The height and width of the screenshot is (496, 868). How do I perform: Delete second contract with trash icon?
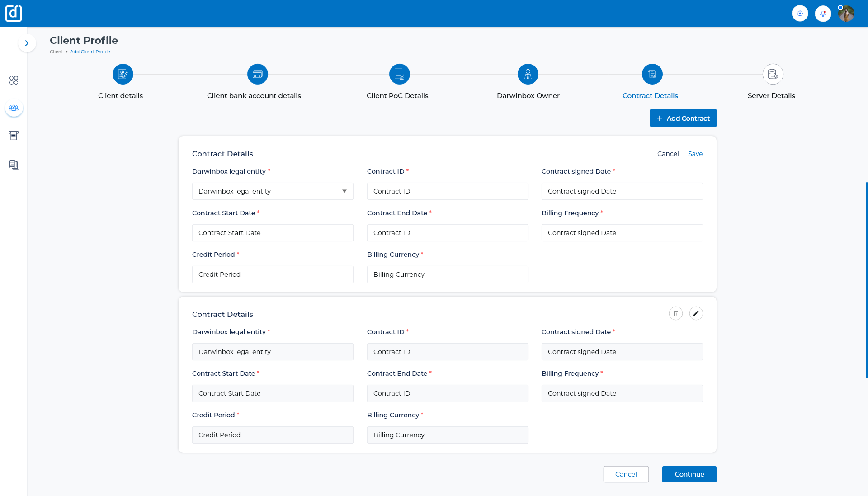676,313
